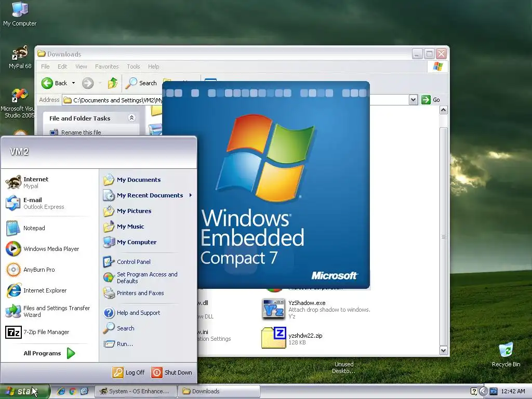Open Tools menu in Downloads window

click(134, 66)
